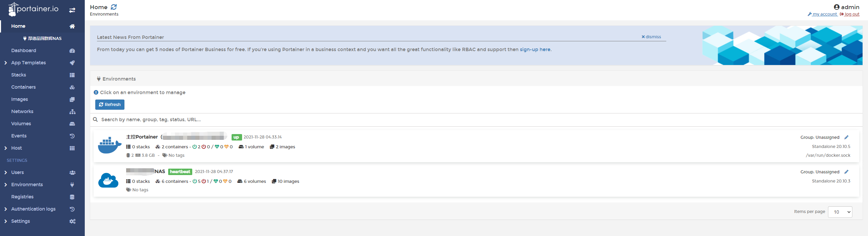868x236 pixels.
Task: Open Dashboard in the sidebar
Action: coord(23,51)
